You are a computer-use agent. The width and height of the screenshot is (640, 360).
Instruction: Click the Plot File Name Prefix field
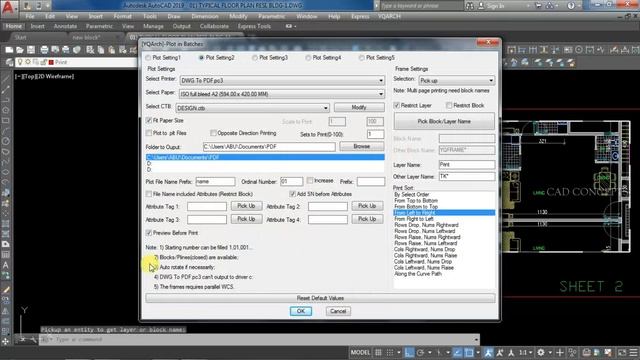click(x=215, y=181)
